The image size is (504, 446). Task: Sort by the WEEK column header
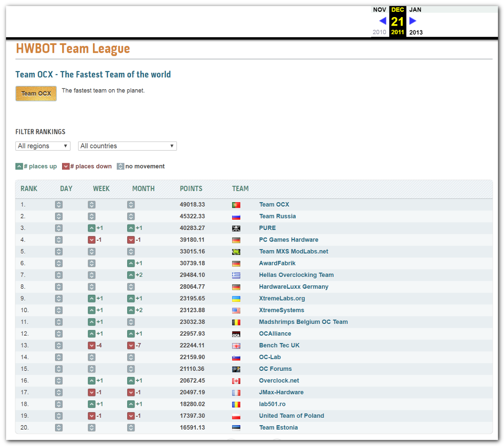[101, 189]
